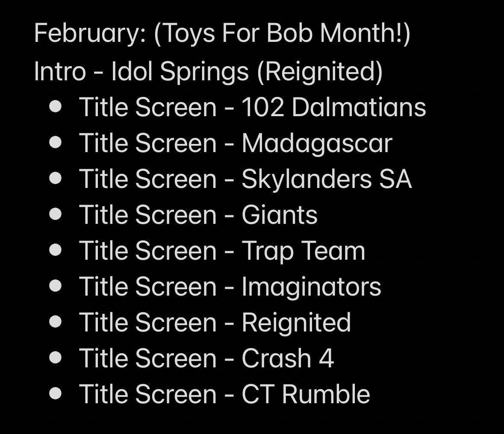Click the "February: (Toys For Bob Month!)" heading line
This screenshot has width=504, height=434.
[222, 33]
